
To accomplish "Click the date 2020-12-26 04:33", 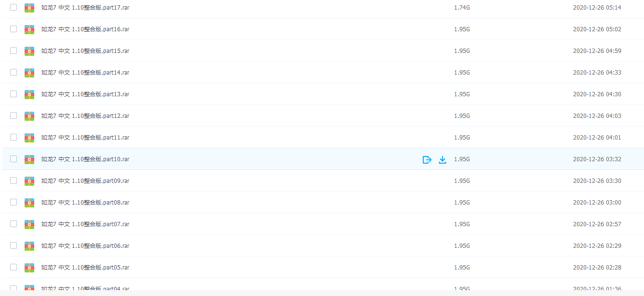I will coord(597,73).
